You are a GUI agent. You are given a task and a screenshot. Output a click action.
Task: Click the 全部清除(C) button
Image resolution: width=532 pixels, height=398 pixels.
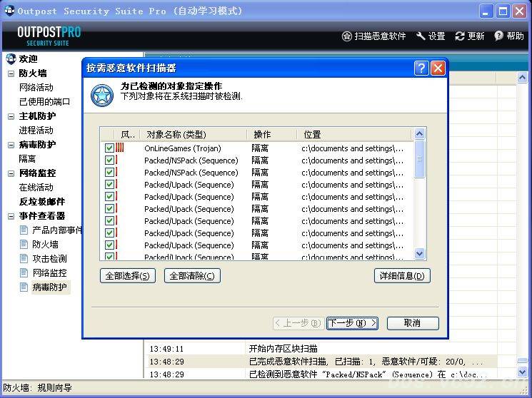(x=192, y=275)
